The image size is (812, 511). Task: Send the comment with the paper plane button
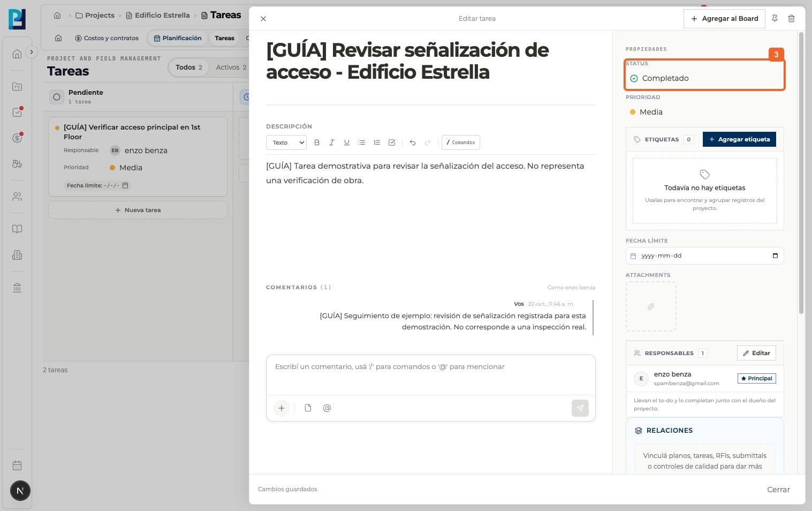pos(580,408)
